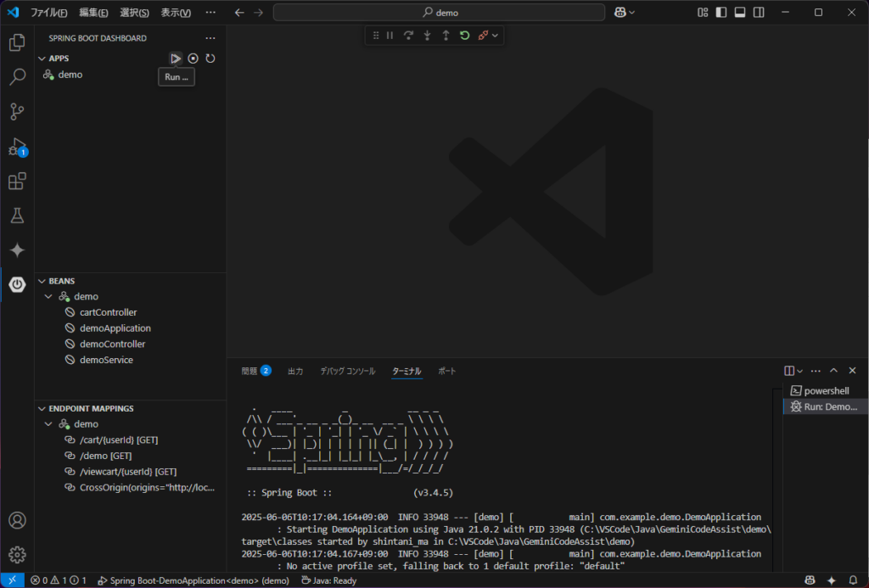The width and height of the screenshot is (869, 588).
Task: Grab the debug toolbar drag handle
Action: pyautogui.click(x=376, y=36)
